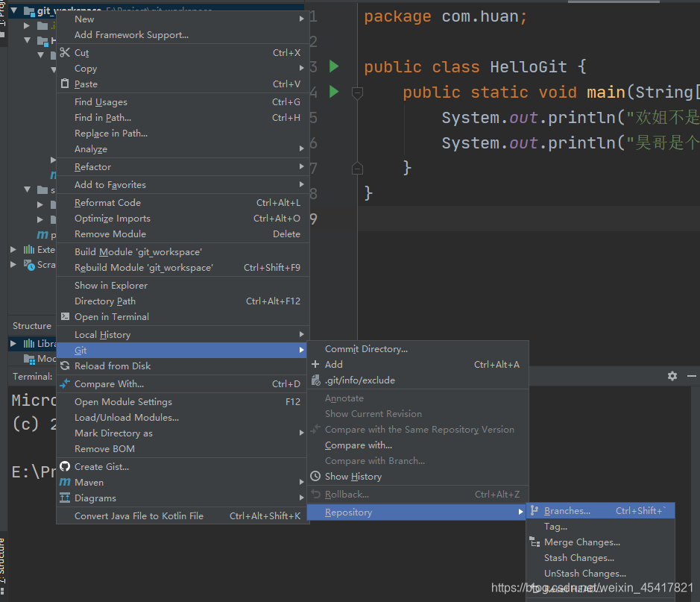This screenshot has height=602, width=700.
Task: Click com.huan package name in editor
Action: click(x=480, y=16)
